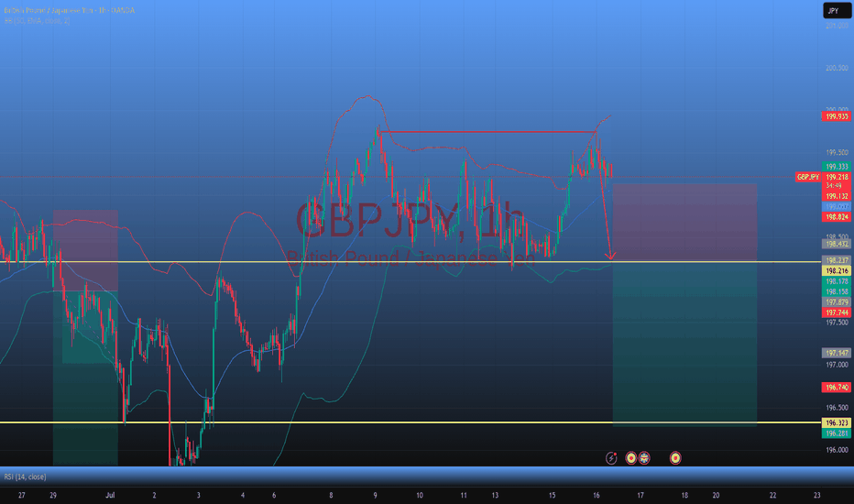Click the Jul date on the time axis
Viewport: 854px width, 504px height.
coord(111,495)
